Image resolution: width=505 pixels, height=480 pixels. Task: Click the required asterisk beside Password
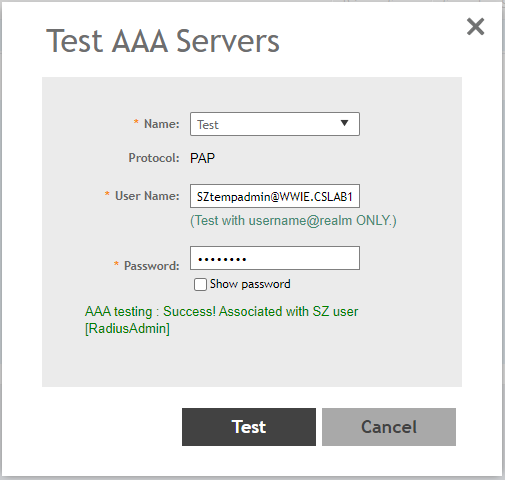116,264
